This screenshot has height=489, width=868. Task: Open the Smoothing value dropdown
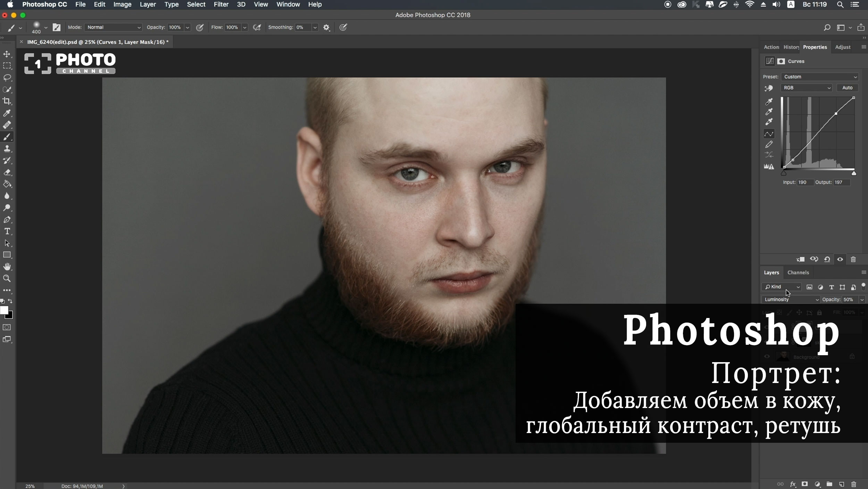pos(315,27)
